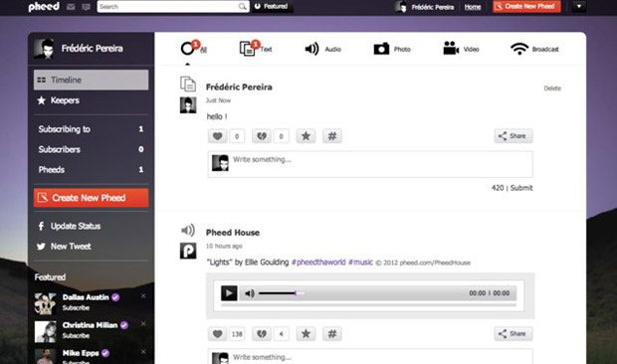The width and height of the screenshot is (617, 364).
Task: Select Keepers in the sidebar
Action: pos(91,100)
